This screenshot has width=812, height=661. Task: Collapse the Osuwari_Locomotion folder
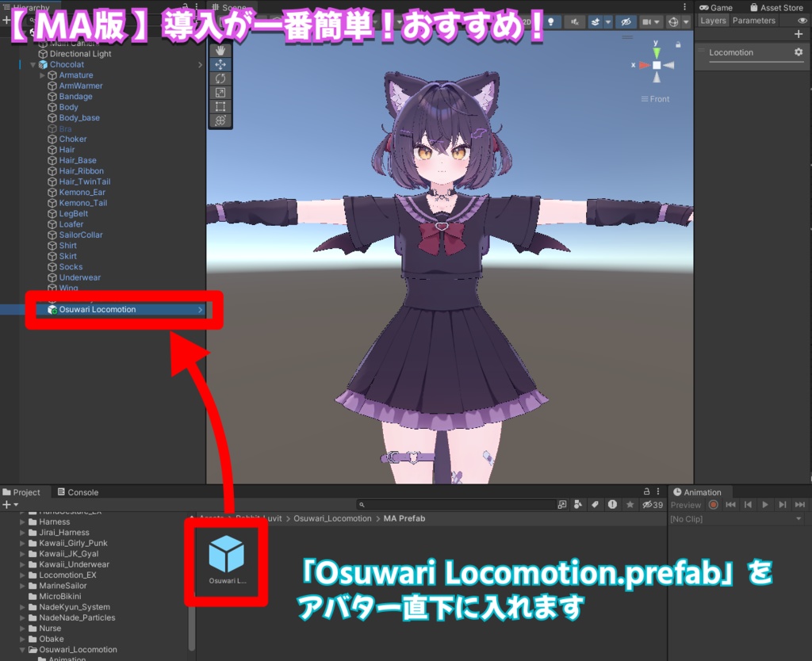point(22,650)
